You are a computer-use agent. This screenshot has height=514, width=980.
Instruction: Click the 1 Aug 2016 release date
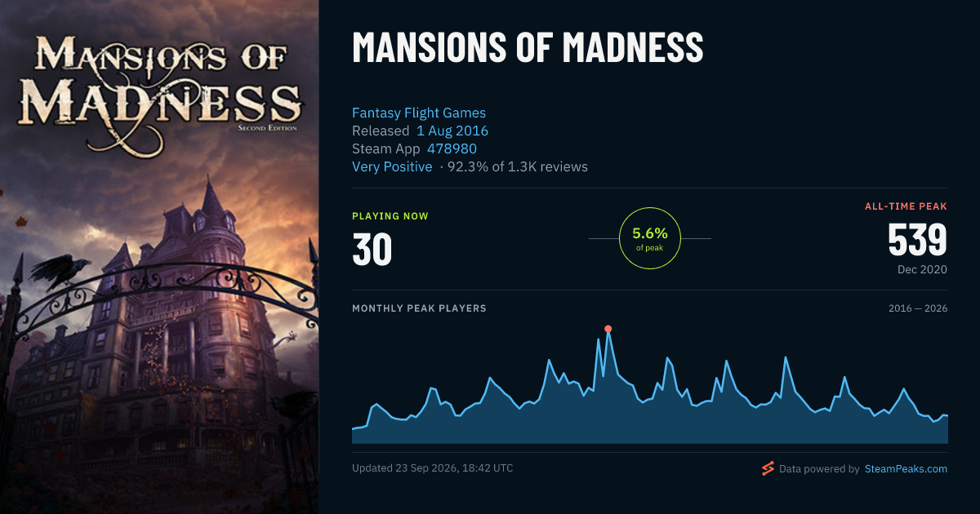(452, 131)
